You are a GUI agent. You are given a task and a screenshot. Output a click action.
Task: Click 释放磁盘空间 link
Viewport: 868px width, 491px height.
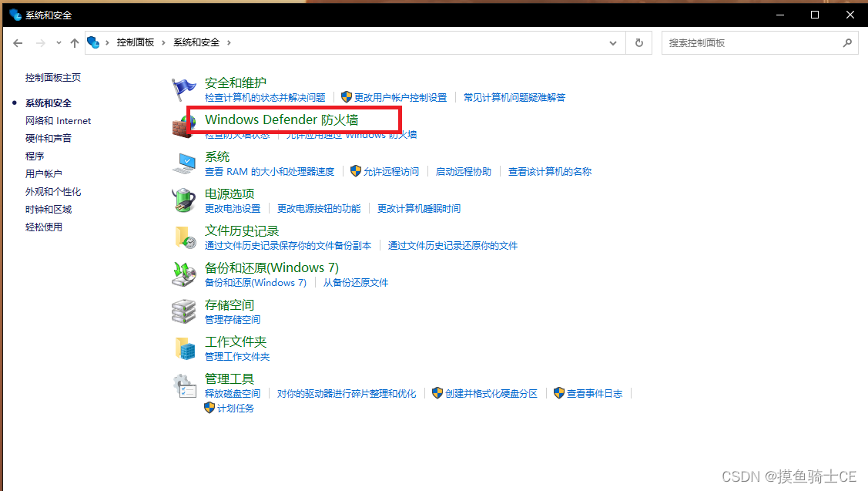(x=233, y=393)
